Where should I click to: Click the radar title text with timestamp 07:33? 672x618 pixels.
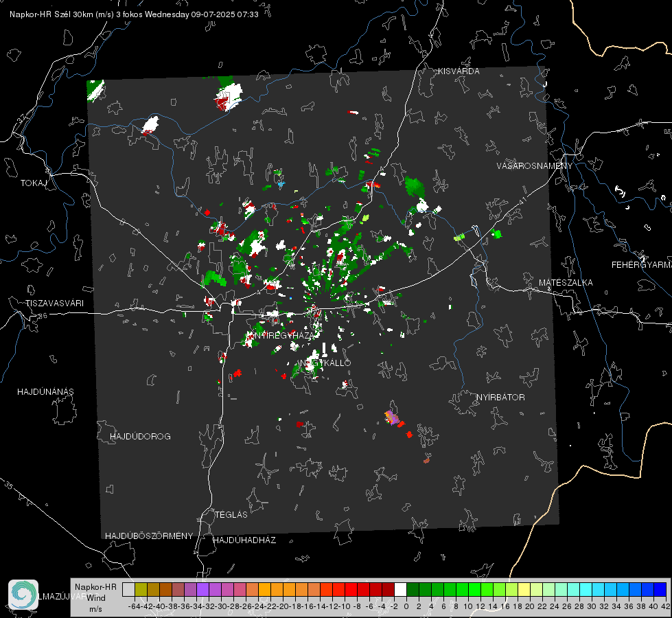134,14
